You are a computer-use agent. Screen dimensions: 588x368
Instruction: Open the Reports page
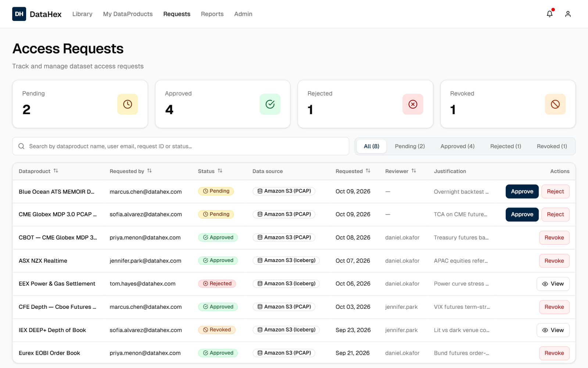coord(212,14)
